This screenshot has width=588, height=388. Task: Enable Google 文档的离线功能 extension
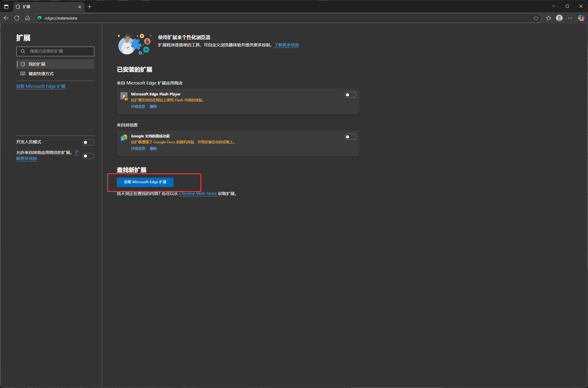350,137
